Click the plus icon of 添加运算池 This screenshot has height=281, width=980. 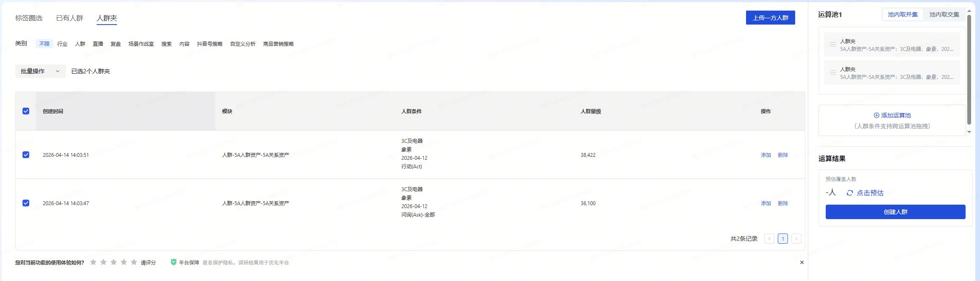tap(877, 115)
